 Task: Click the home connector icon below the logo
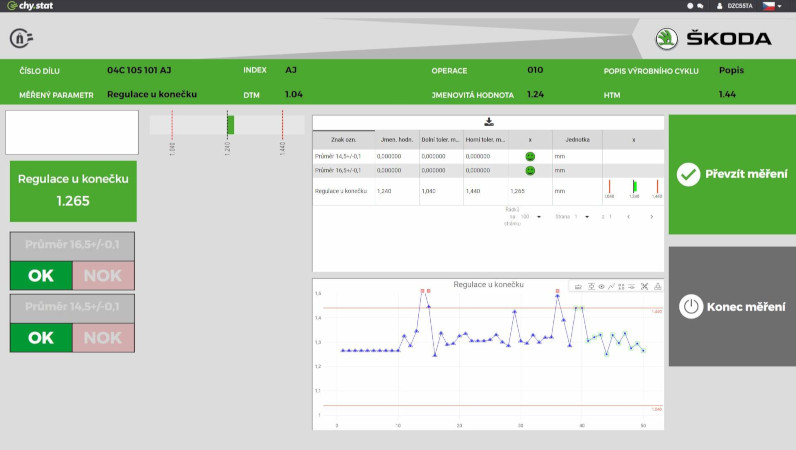21,39
